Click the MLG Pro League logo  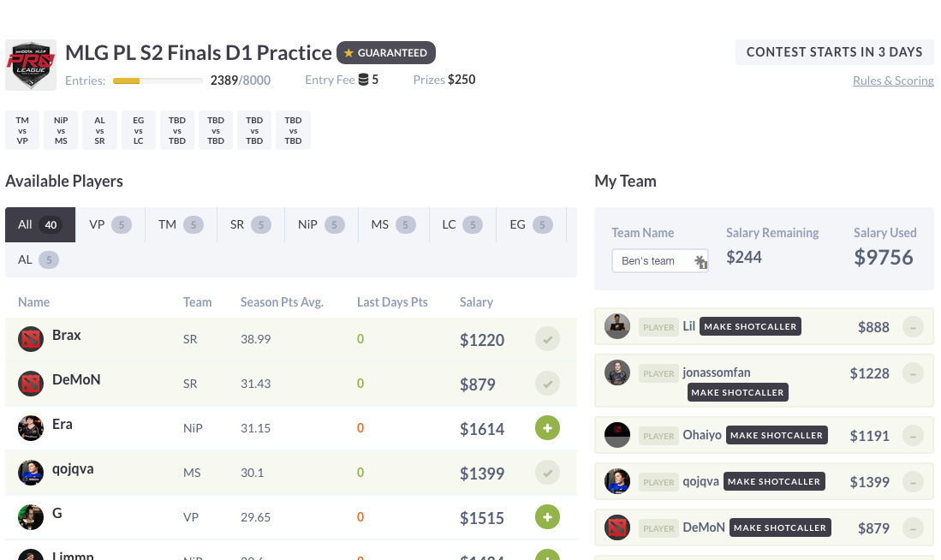click(x=31, y=65)
